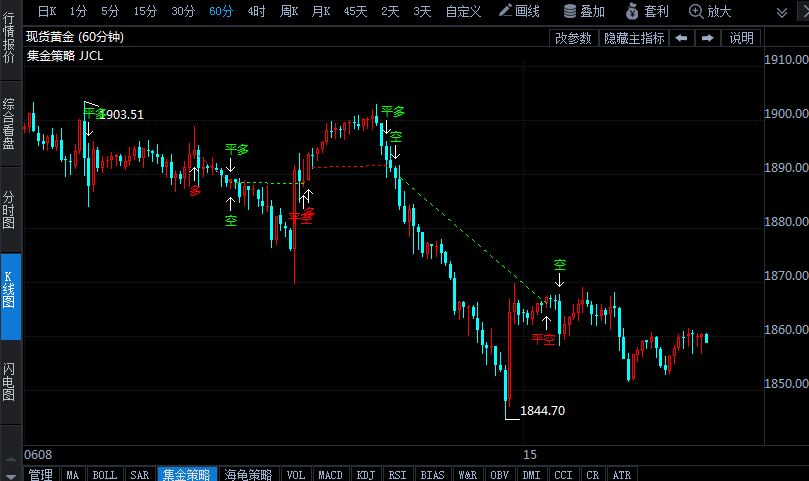This screenshot has height=481, width=809.
Task: Click the 0608 date label on axis
Action: 38,455
